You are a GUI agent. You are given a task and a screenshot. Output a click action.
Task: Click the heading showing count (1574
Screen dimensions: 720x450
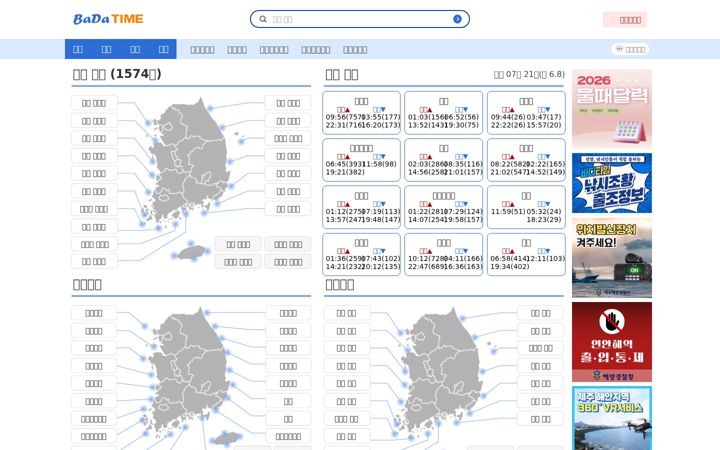click(x=117, y=74)
